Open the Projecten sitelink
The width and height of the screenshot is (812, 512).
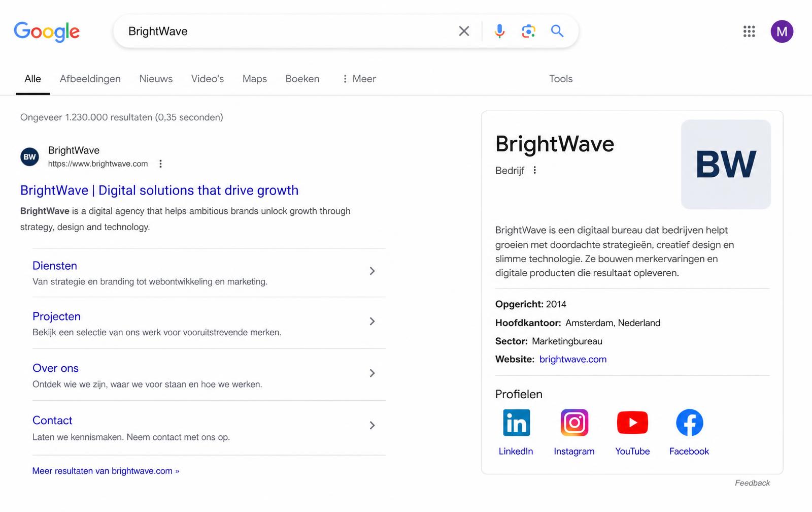click(56, 316)
